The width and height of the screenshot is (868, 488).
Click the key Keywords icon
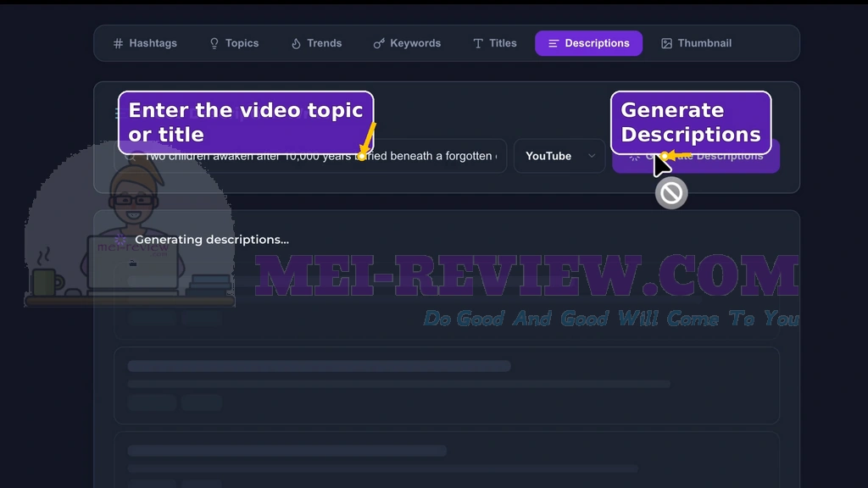(379, 43)
